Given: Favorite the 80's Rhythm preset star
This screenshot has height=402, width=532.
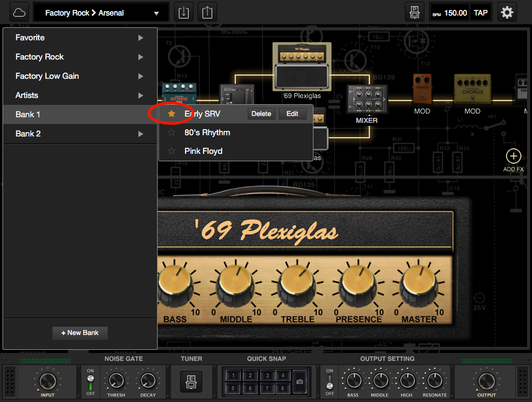Looking at the screenshot, I should (171, 132).
